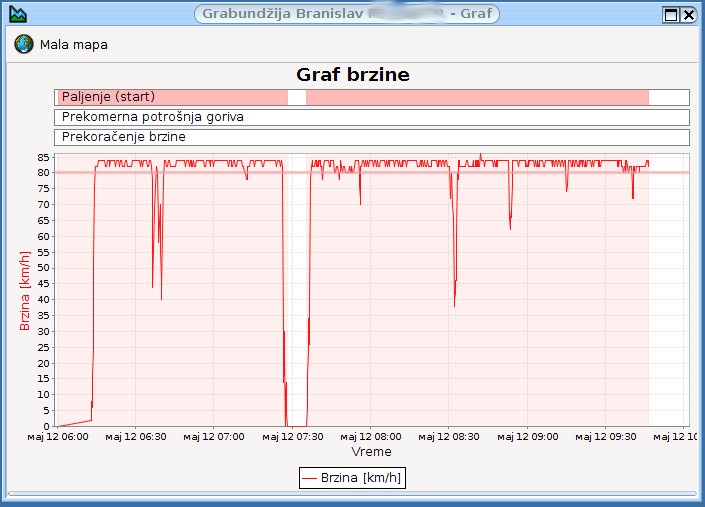Click the graph window icon in title bar
This screenshot has height=507, width=705.
pyautogui.click(x=18, y=14)
